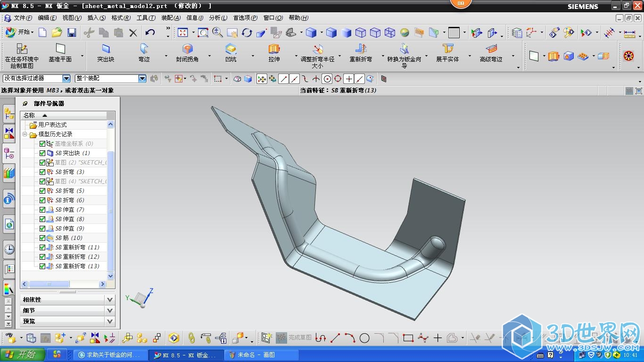Image resolution: width=644 pixels, height=362 pixels.
Task: Open the 文件(F) menu
Action: click(x=23, y=18)
